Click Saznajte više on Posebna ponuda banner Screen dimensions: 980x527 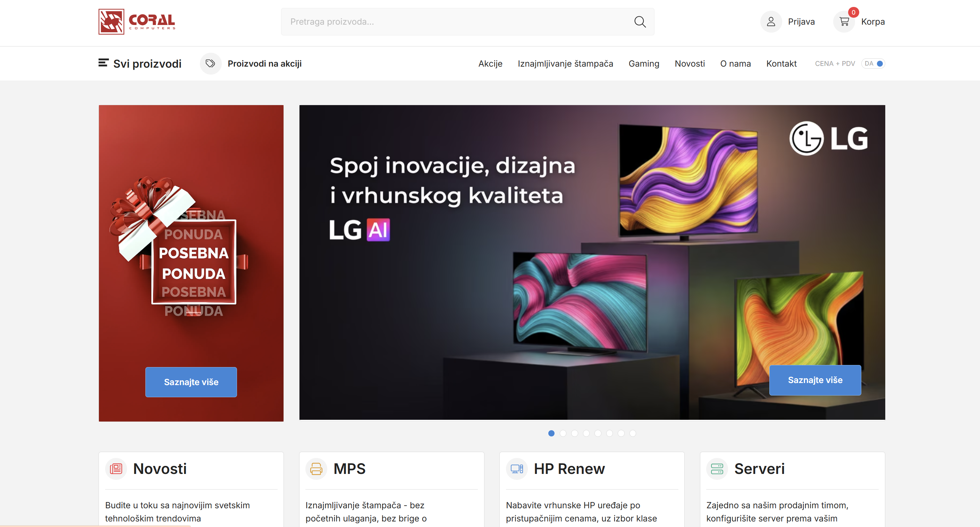click(191, 382)
